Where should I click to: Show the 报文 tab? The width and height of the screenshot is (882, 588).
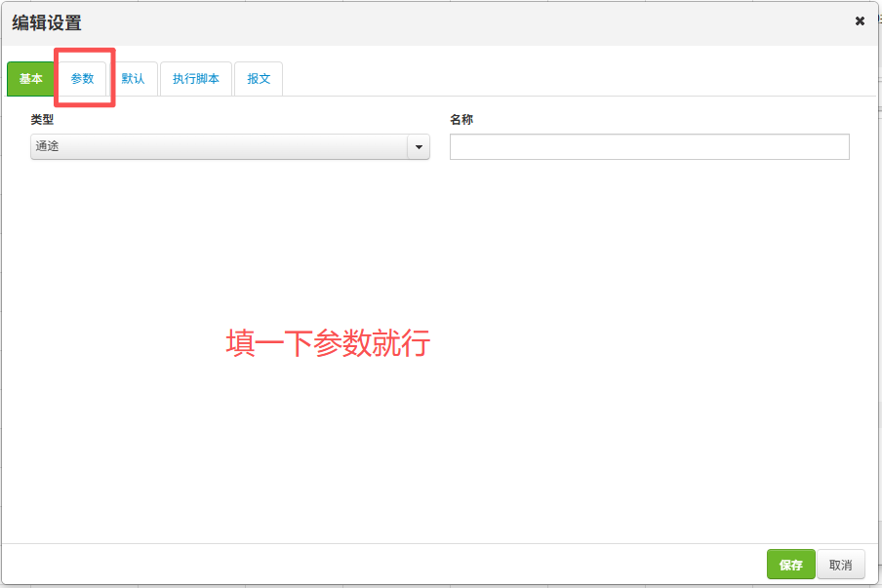point(259,79)
